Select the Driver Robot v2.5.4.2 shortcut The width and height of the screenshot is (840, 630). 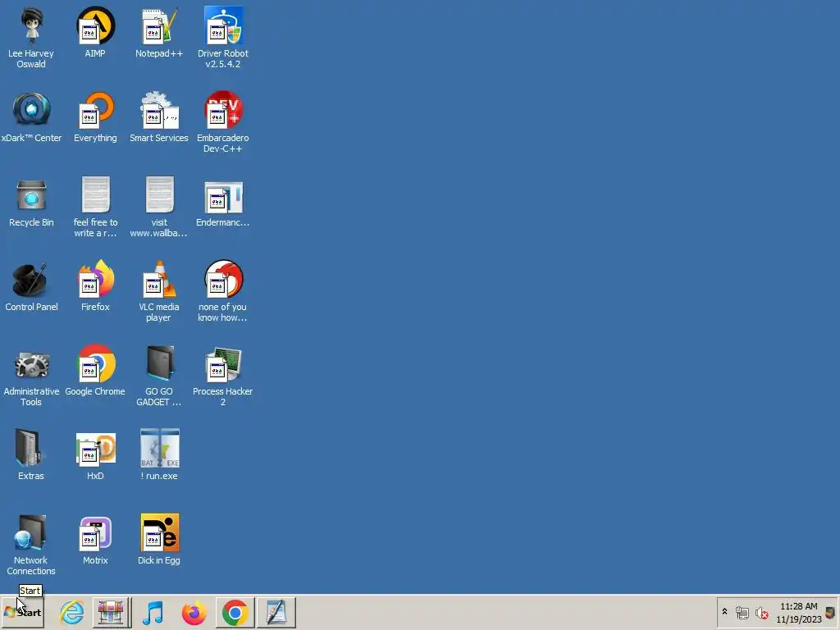pyautogui.click(x=223, y=38)
